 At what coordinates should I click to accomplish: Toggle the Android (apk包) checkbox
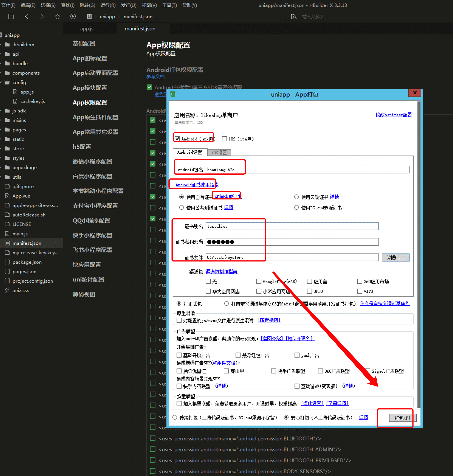pyautogui.click(x=178, y=139)
